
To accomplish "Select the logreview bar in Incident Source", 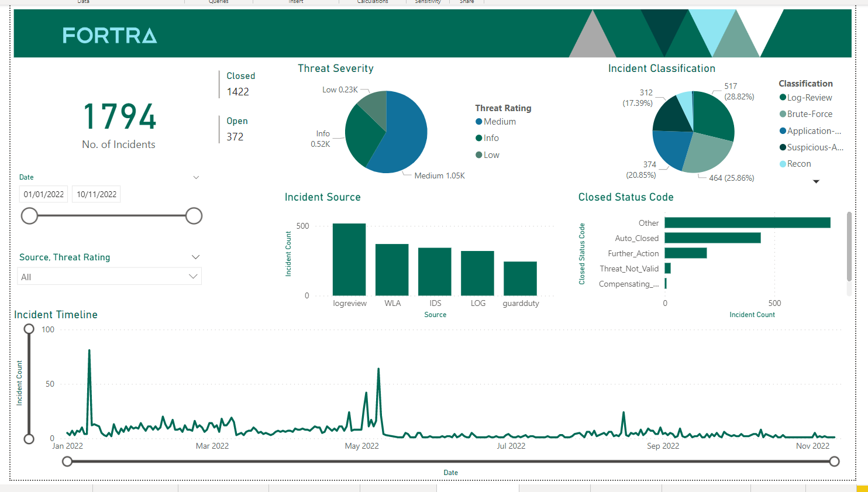I will [349, 259].
